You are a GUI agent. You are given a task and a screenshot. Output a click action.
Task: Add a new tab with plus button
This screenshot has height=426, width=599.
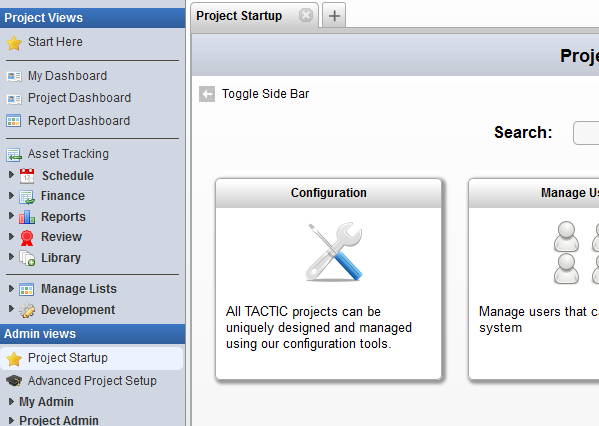tap(334, 16)
